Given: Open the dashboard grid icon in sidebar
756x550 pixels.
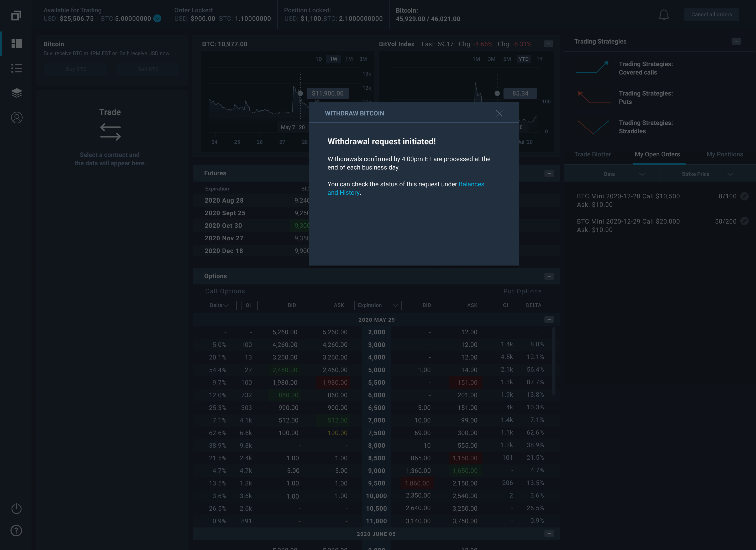Looking at the screenshot, I should (x=16, y=44).
